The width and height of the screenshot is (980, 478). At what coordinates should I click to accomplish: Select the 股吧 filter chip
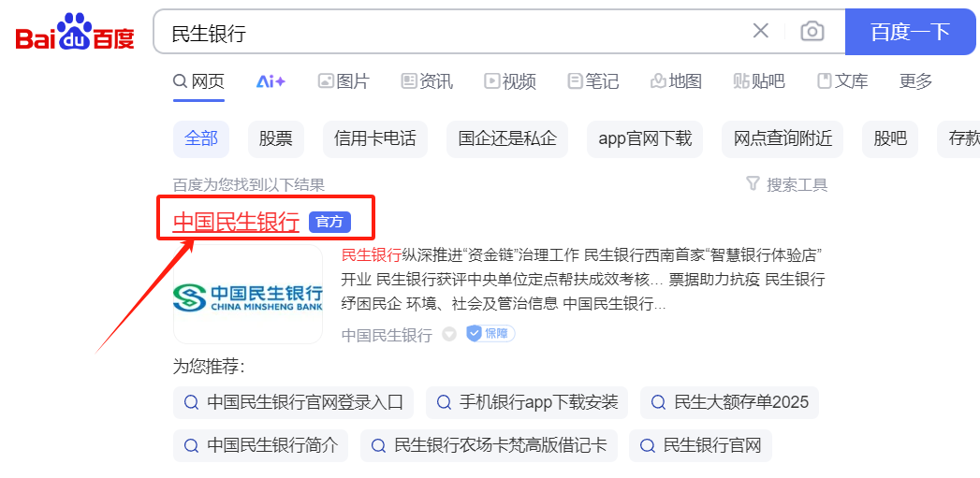[890, 138]
